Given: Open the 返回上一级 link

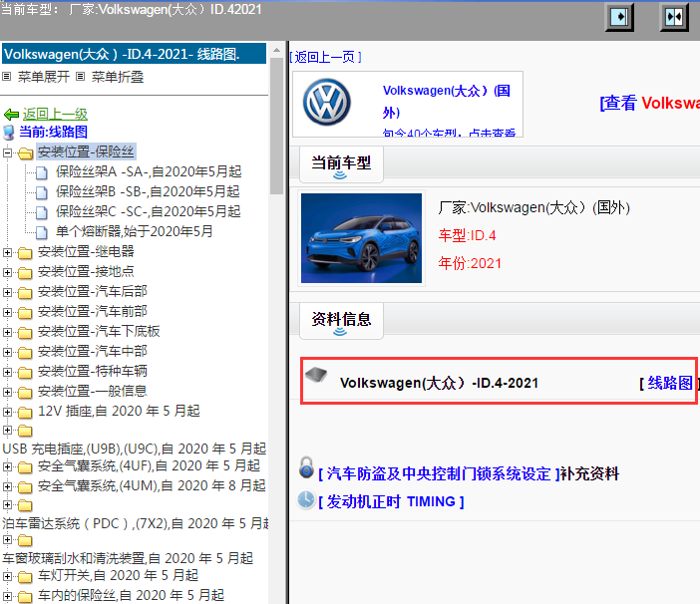Looking at the screenshot, I should (55, 115).
